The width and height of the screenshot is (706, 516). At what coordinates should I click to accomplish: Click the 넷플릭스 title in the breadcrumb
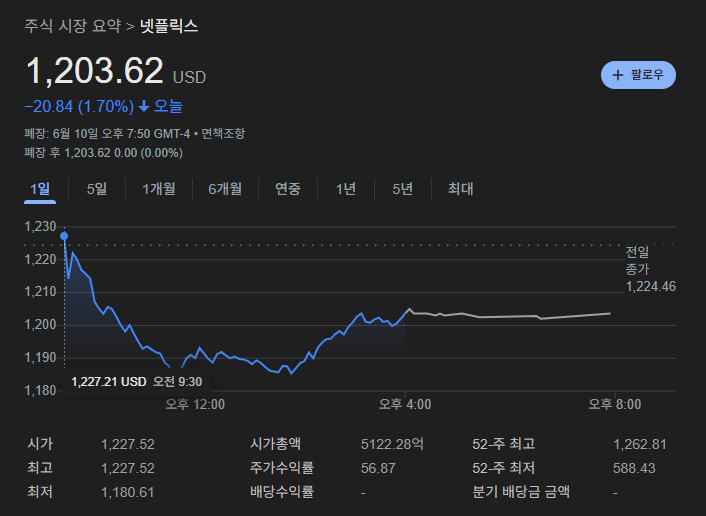pos(168,26)
